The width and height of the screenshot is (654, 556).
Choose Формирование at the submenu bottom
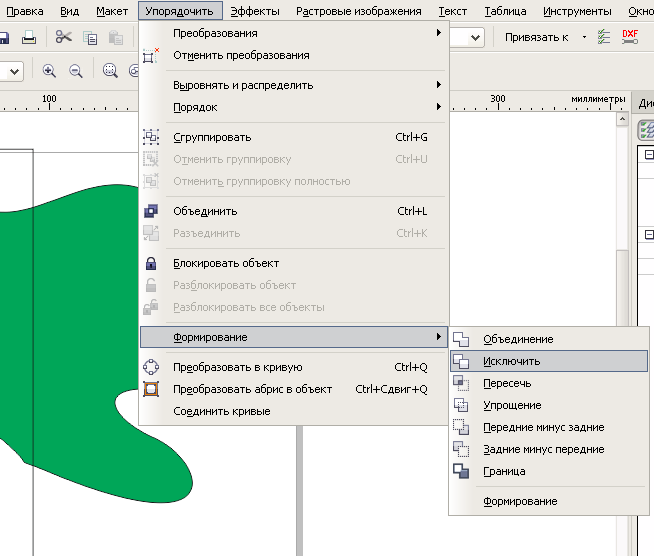pyautogui.click(x=549, y=501)
